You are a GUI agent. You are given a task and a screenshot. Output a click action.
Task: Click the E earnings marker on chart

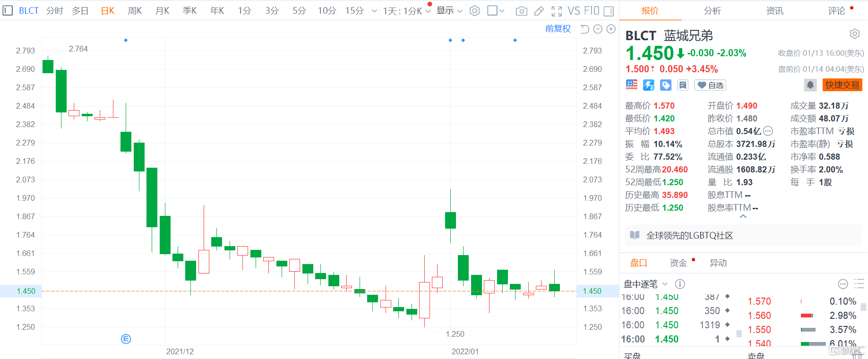126,339
